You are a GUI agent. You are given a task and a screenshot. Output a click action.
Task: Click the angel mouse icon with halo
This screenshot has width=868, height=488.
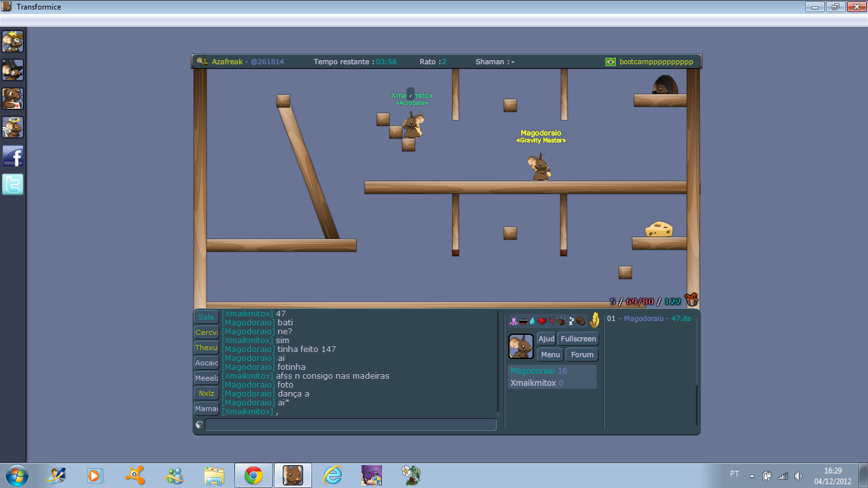(x=13, y=127)
